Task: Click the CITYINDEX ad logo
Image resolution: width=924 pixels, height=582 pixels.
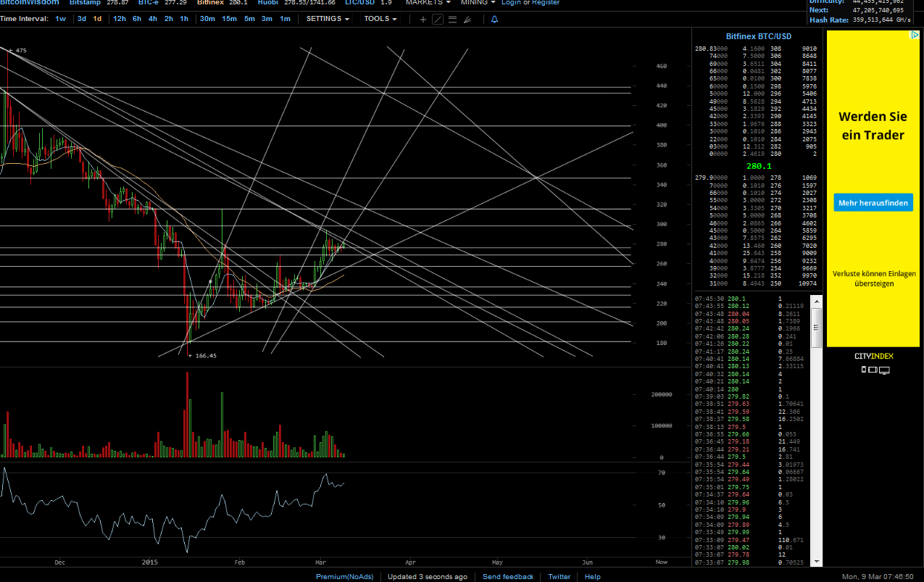Action: (873, 357)
